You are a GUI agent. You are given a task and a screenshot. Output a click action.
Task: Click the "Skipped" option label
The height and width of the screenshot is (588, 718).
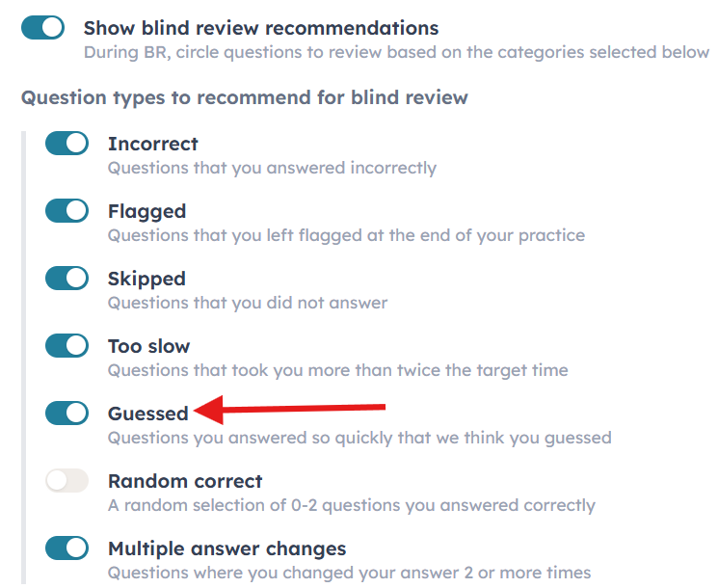146,279
